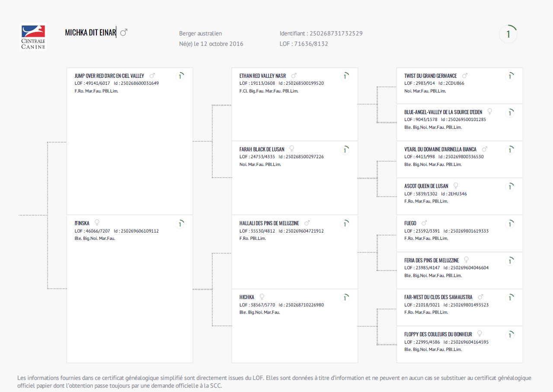Open HALLALI DES PINS DE MELUZZINE pedigree
This screenshot has height=392, width=553.
click(x=269, y=223)
